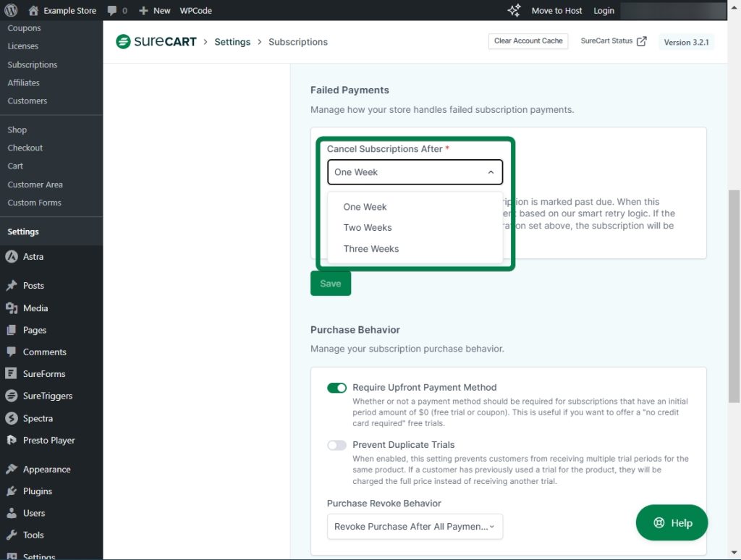Screen dimensions: 741x560
Task: Click the Clear Account Cache button
Action: (x=528, y=41)
